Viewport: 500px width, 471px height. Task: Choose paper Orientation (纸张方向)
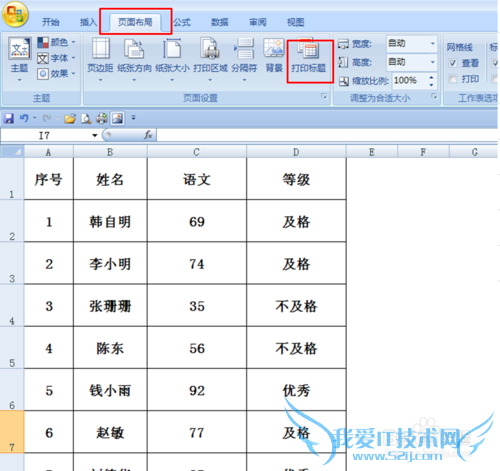[x=134, y=59]
